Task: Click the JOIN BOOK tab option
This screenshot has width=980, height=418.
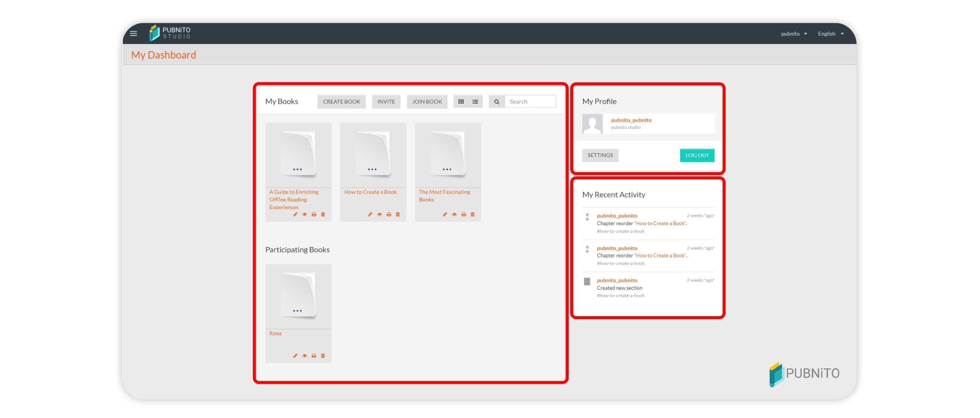Action: (x=426, y=101)
